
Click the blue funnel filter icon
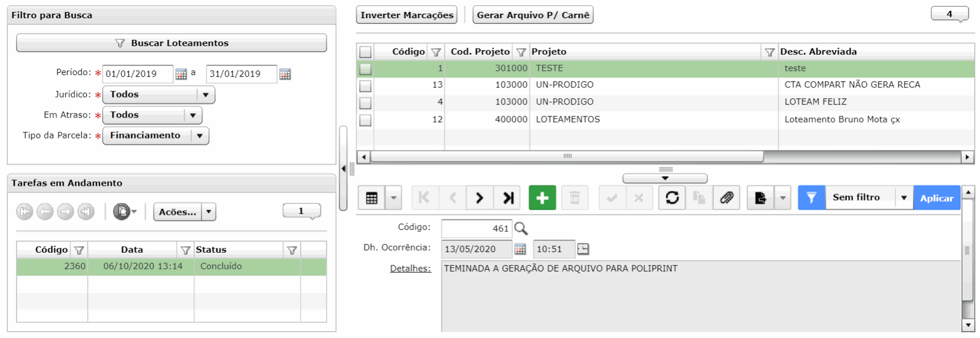tap(811, 198)
